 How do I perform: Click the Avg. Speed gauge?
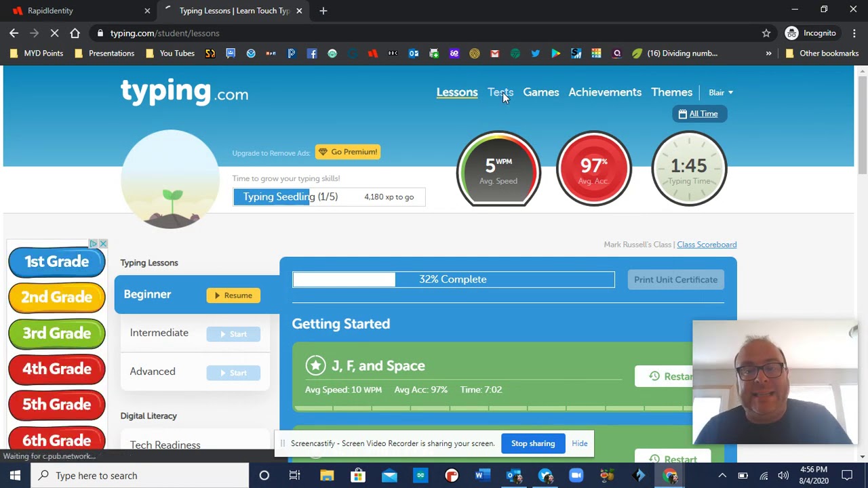pos(498,168)
